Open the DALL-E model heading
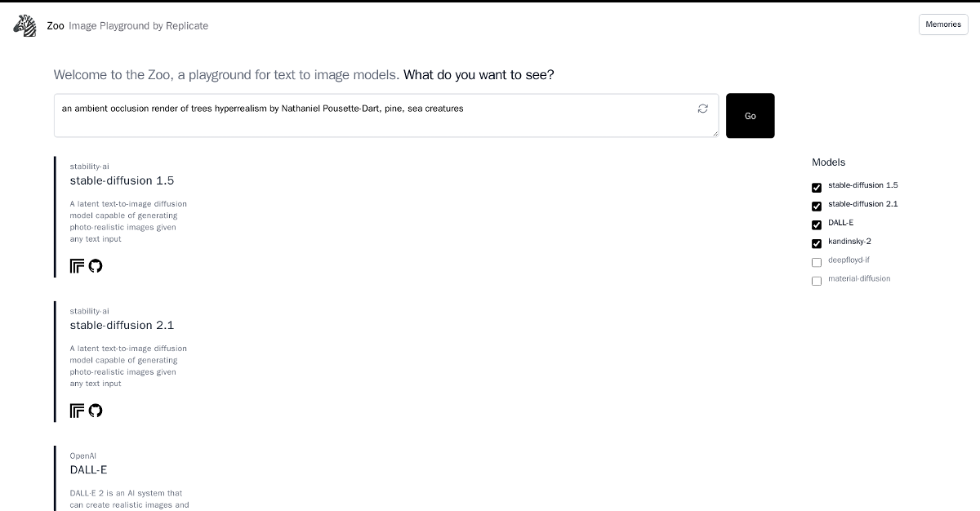Image resolution: width=980 pixels, height=511 pixels. pos(88,470)
